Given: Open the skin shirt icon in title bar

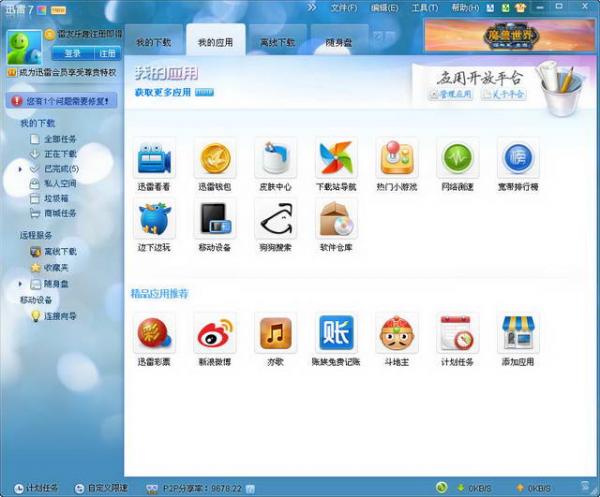Looking at the screenshot, I should 520,8.
